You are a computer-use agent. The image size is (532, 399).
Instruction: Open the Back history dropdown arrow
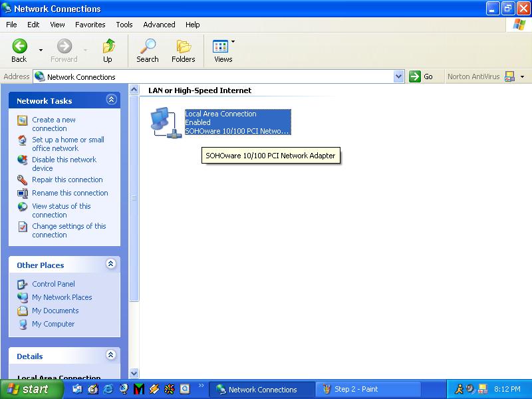[x=41, y=51]
